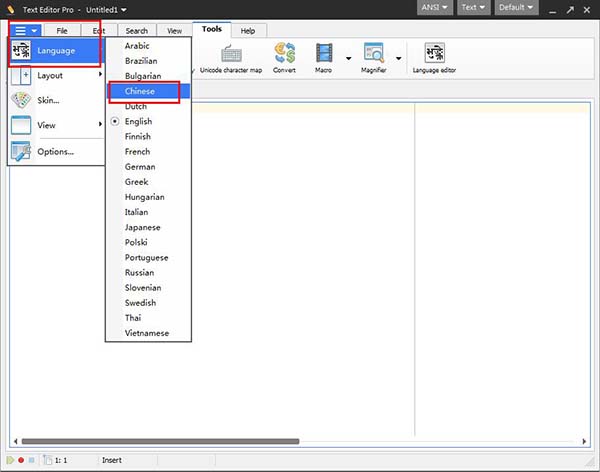Click the green macro play icon

11,460
